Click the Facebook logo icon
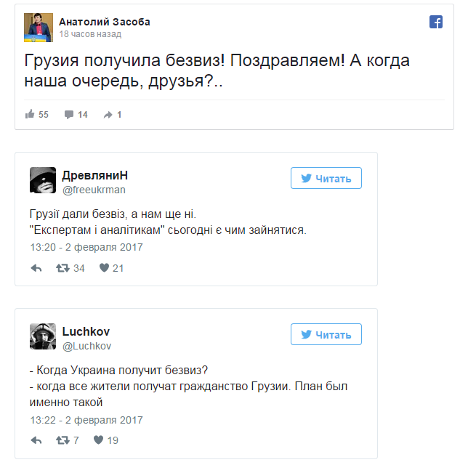 tap(436, 23)
